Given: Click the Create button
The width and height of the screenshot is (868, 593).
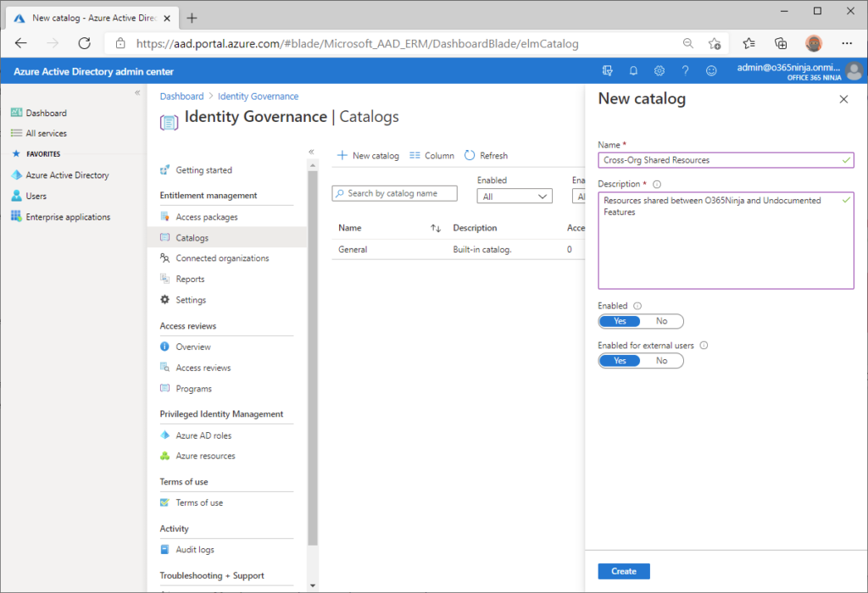Looking at the screenshot, I should tap(623, 571).
